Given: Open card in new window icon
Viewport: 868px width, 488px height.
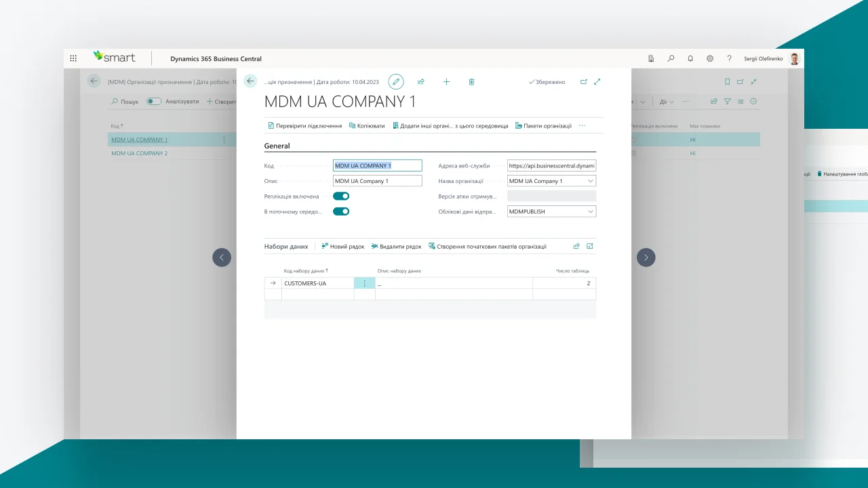Looking at the screenshot, I should 584,81.
